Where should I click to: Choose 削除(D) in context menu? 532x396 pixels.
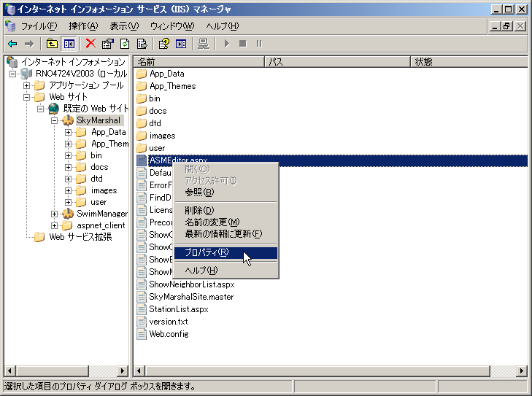pyautogui.click(x=225, y=210)
